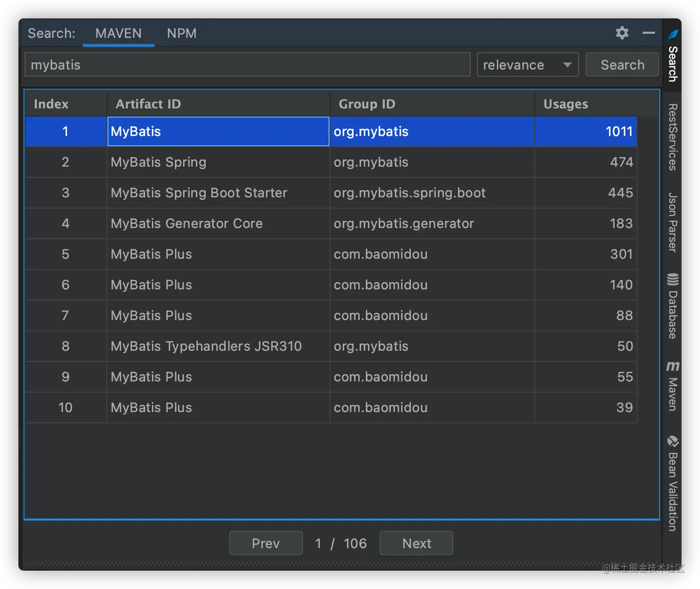Click usages value 445
Viewport: 700px width, 589px height.
(586, 193)
